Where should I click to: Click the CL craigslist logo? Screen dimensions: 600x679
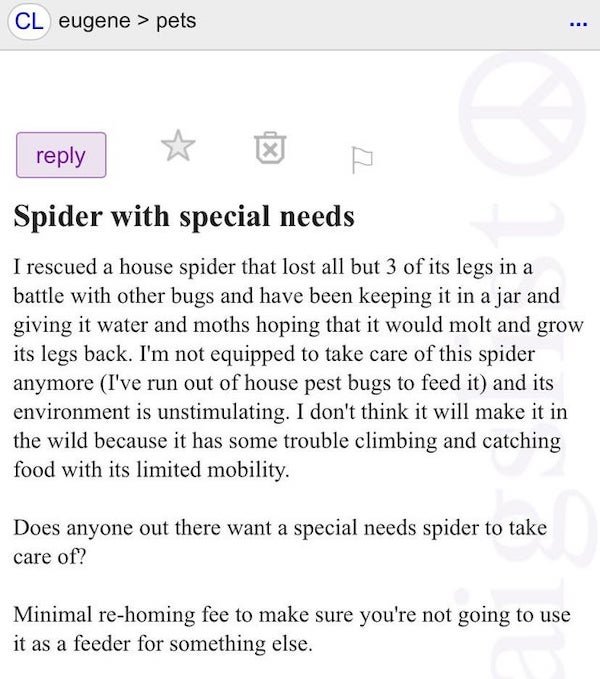[x=31, y=21]
